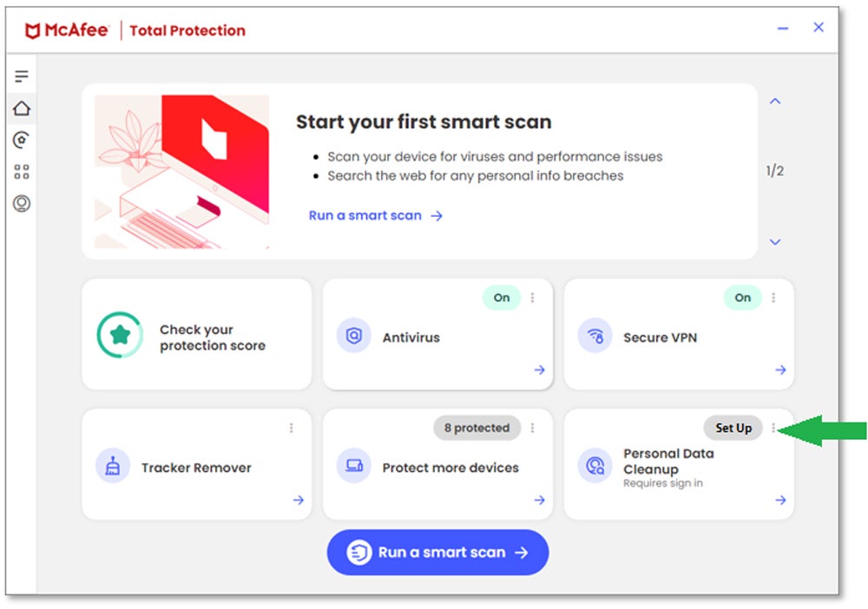This screenshot has height=609, width=868.
Task: Click the Protect more devices laptop icon
Action: point(353,467)
